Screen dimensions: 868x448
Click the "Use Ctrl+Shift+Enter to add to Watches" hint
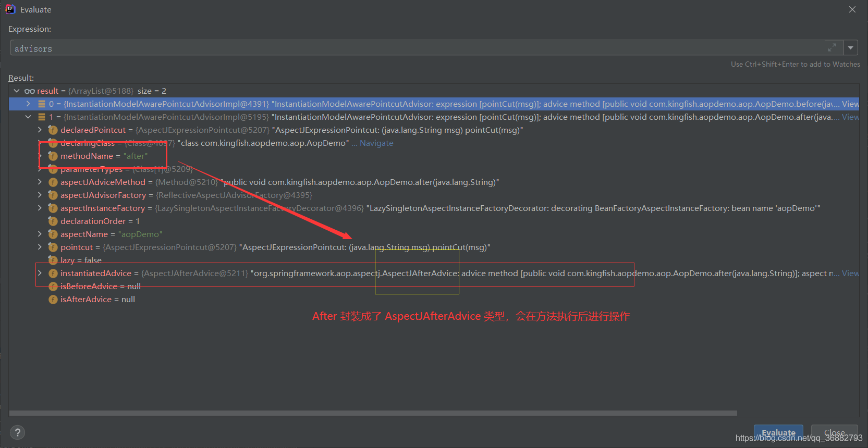[x=796, y=64]
